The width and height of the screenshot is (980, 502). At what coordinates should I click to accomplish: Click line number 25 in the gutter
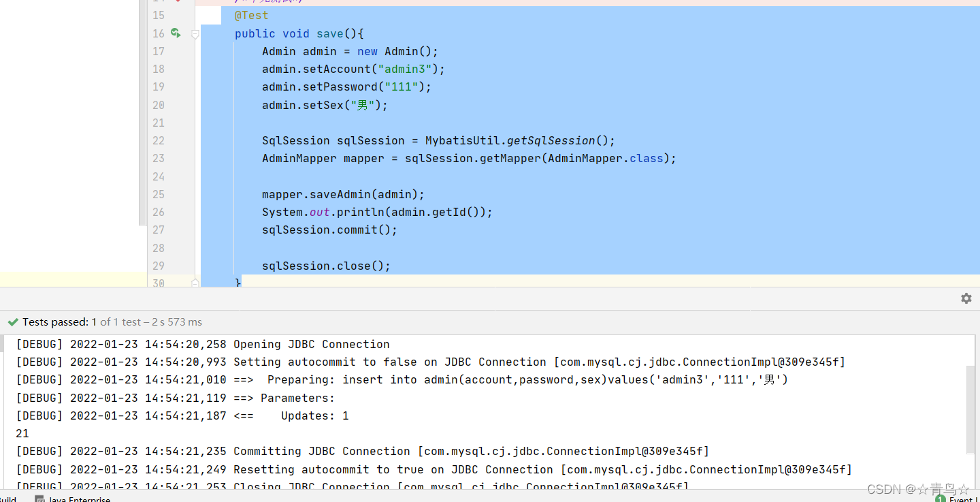(x=159, y=194)
